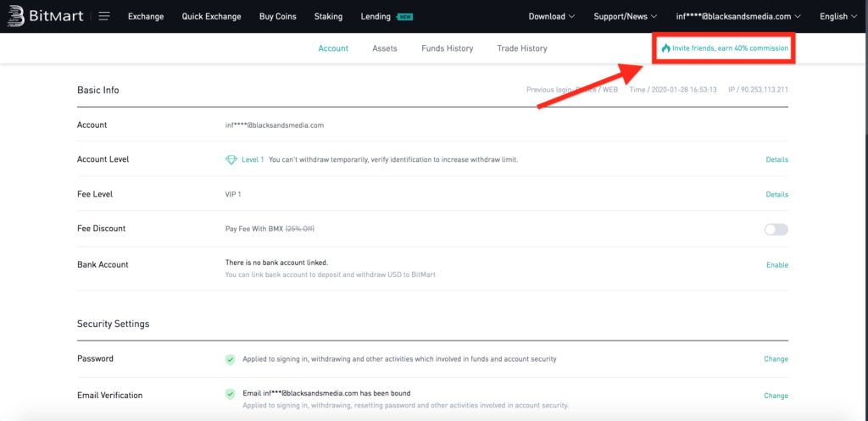Click the Security Settings heading
This screenshot has height=421, width=868.
(114, 324)
